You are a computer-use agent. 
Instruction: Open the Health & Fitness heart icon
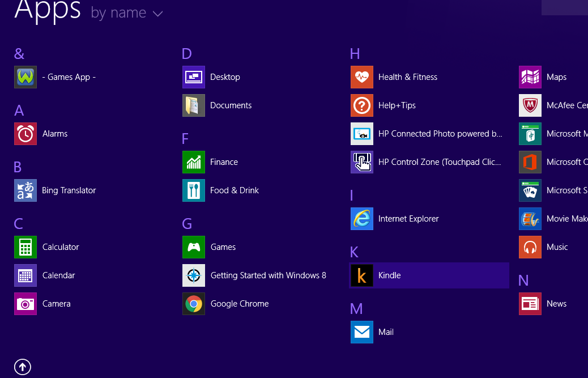pyautogui.click(x=362, y=77)
